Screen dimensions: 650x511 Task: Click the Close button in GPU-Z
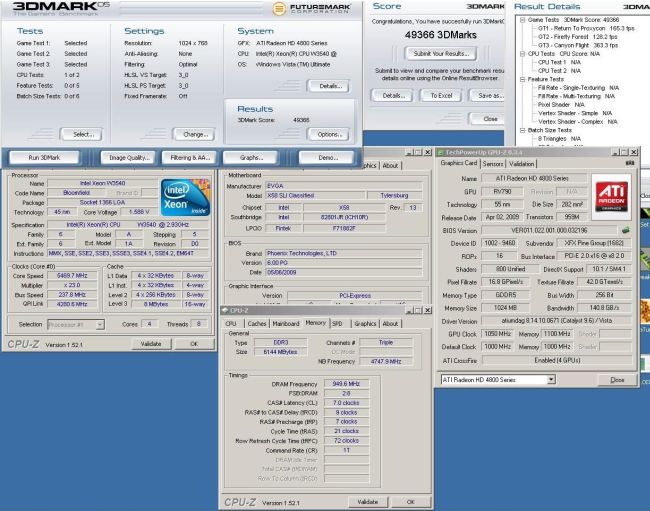click(x=617, y=380)
